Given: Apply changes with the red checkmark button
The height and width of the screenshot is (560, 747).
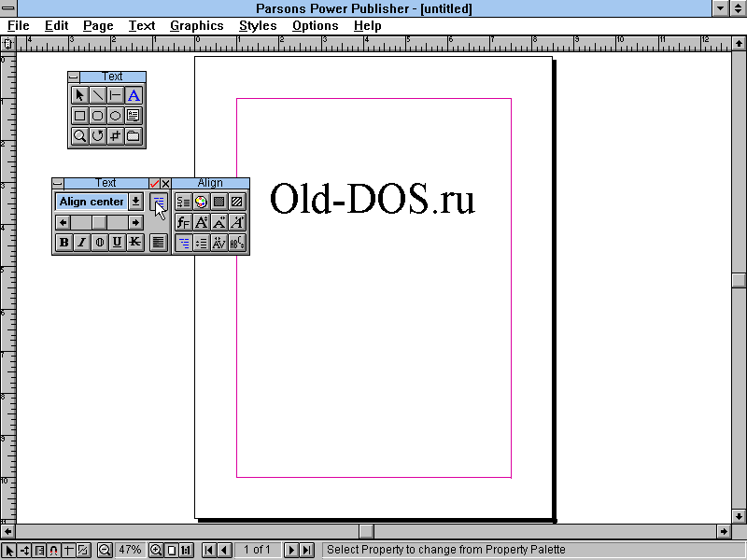Looking at the screenshot, I should (154, 184).
